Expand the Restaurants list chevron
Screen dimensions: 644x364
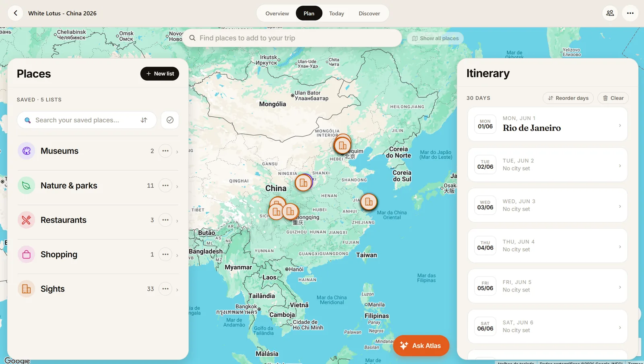coord(177,221)
